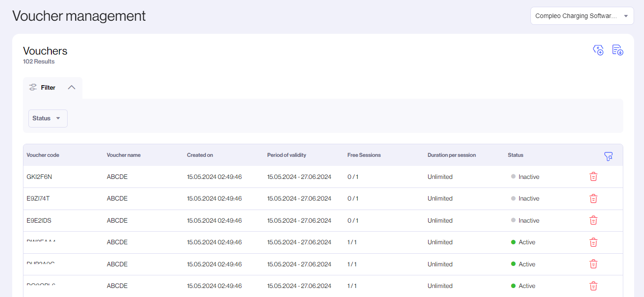The image size is (644, 297).
Task: Delete voucher GKI2F6N with the trash icon
Action: click(x=593, y=177)
